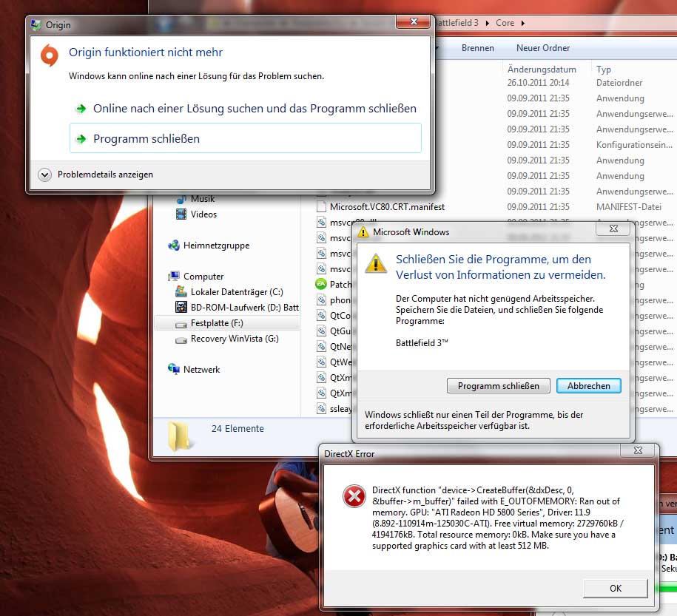
Task: Select phon file icon in list
Action: point(321,300)
